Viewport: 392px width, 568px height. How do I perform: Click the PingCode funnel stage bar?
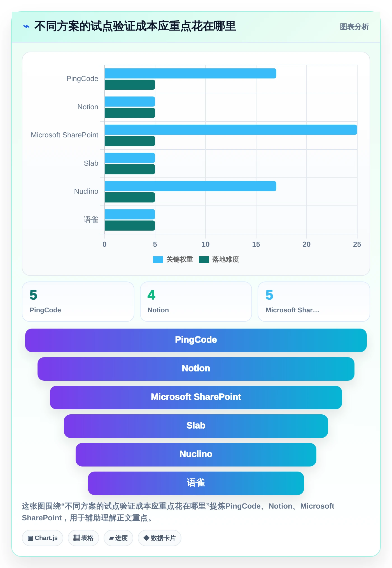[x=196, y=340]
